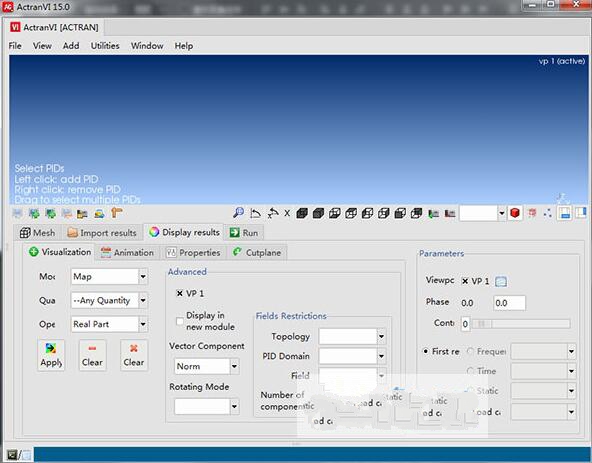
Task: Open the Rotating Mode dropdown
Action: (207, 406)
